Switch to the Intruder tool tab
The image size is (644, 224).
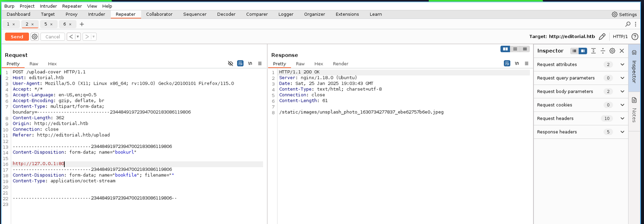[97, 14]
